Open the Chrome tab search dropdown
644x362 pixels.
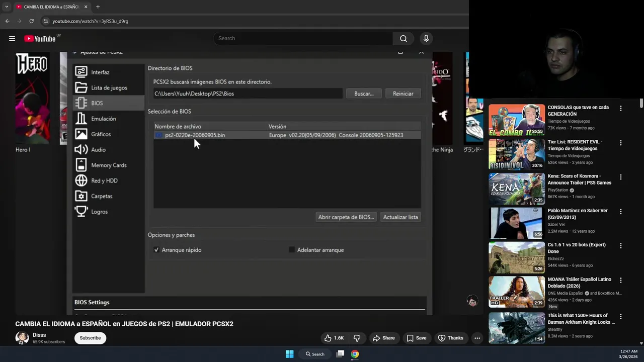click(x=7, y=7)
